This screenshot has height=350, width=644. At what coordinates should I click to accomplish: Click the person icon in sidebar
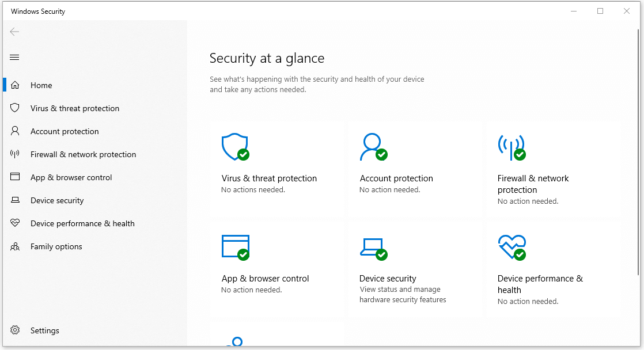(15, 131)
